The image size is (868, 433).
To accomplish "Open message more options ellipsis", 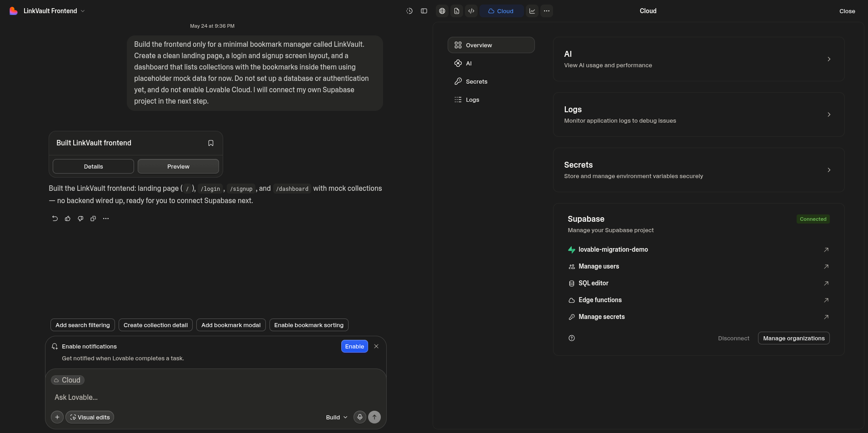I will [x=106, y=219].
